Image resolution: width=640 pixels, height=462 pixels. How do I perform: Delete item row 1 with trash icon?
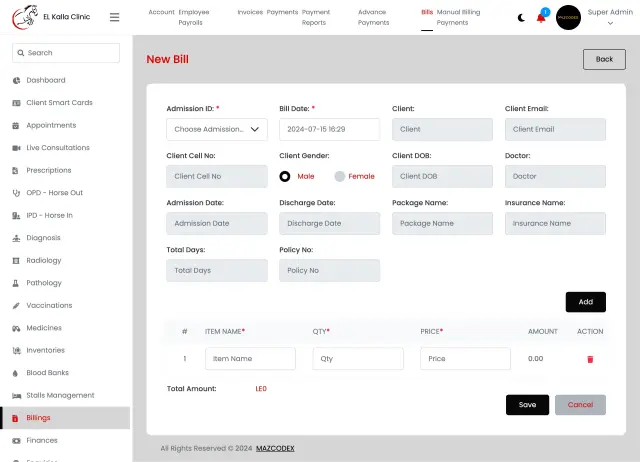590,359
